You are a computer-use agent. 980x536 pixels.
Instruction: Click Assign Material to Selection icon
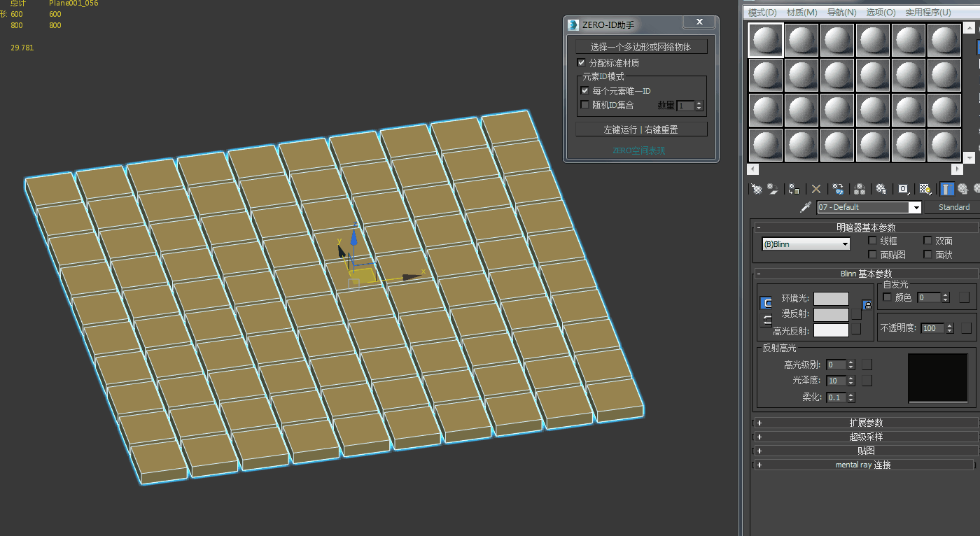point(794,189)
